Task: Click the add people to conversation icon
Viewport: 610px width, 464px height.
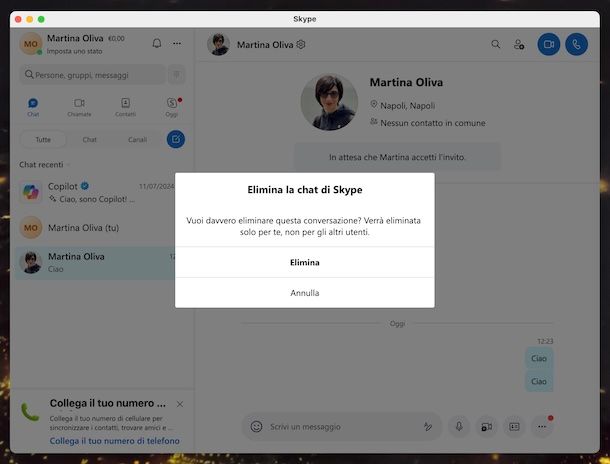Action: (519, 44)
